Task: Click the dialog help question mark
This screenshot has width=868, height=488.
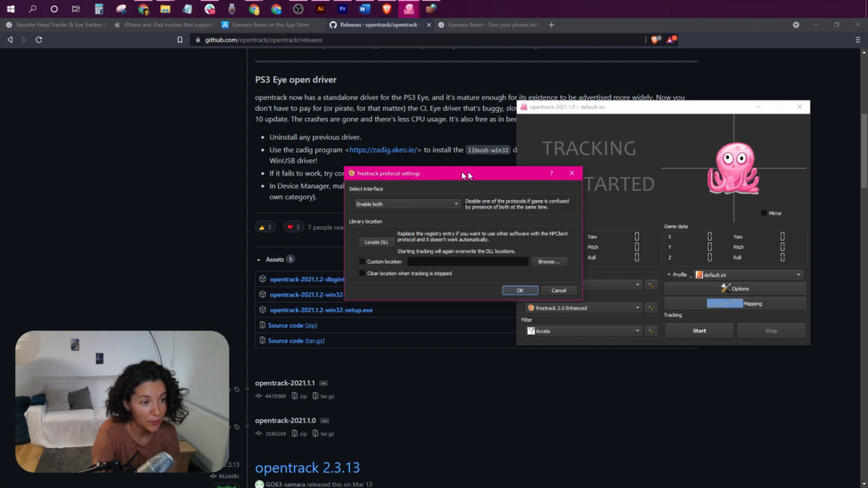Action: (x=551, y=173)
